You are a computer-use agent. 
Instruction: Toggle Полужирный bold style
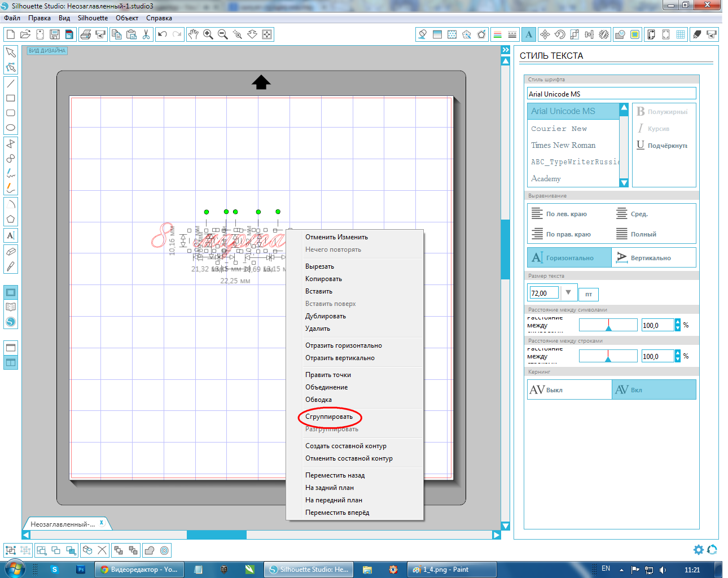click(x=663, y=112)
